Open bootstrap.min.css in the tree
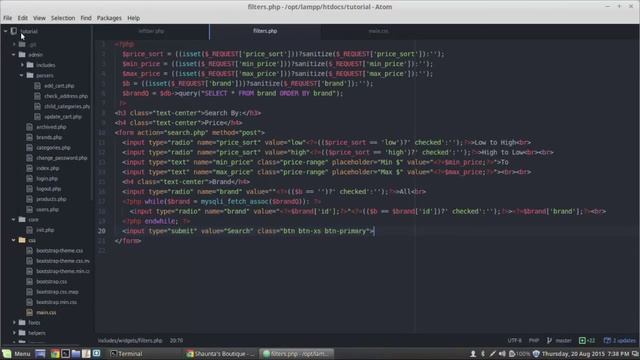Viewport: 640px width, 360px height. click(56, 302)
